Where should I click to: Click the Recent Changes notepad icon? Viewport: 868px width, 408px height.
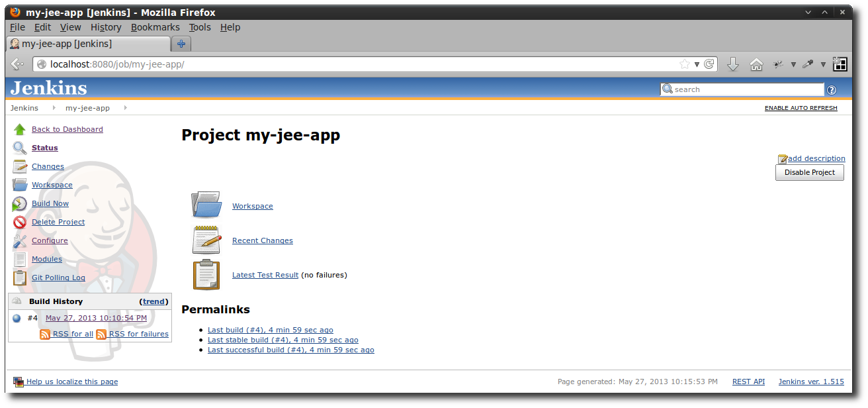[x=206, y=239]
